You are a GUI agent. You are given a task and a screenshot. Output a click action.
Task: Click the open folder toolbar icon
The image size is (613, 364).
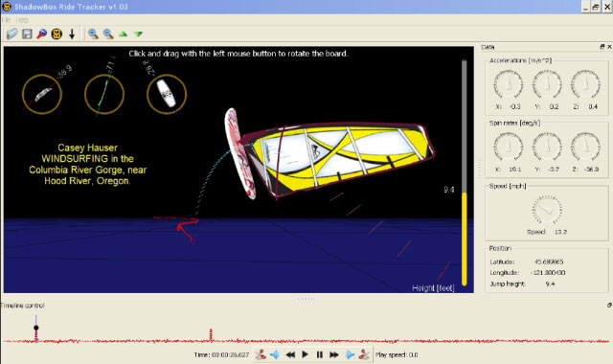click(12, 34)
